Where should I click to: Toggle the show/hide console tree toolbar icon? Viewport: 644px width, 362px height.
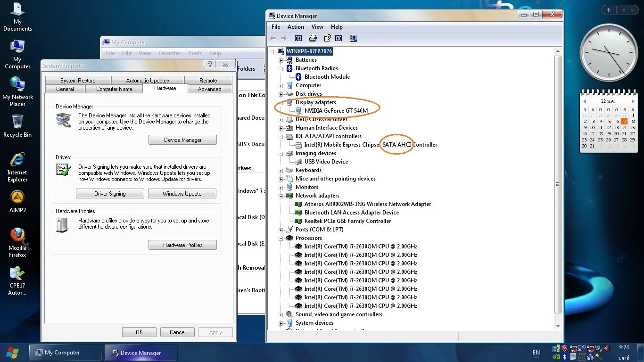tap(298, 38)
